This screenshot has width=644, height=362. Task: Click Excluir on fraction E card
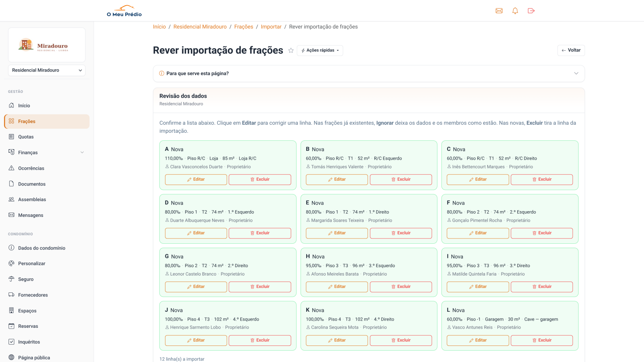click(401, 233)
